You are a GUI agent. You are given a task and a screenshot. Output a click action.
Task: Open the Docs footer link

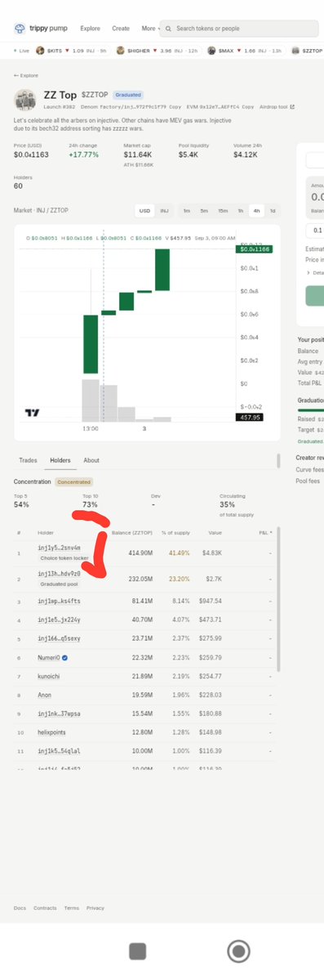point(20,907)
